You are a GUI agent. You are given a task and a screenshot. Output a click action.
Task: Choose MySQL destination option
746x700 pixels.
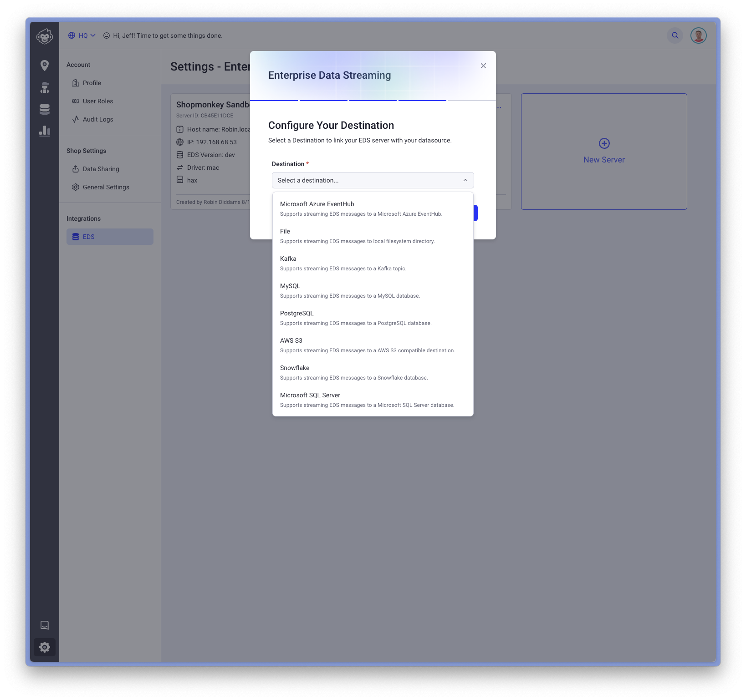point(373,290)
